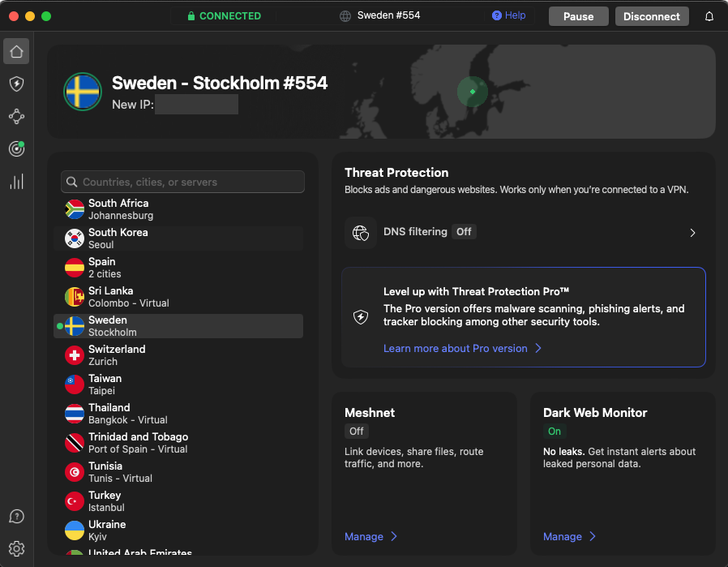Select Switzerland Zurich server
The height and width of the screenshot is (567, 728).
pyautogui.click(x=178, y=355)
